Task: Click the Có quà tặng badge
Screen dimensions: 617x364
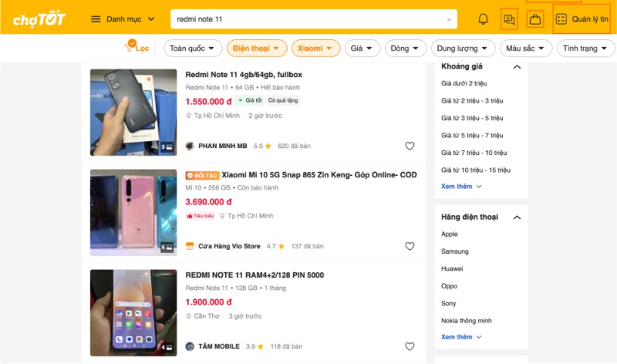Action: point(283,101)
